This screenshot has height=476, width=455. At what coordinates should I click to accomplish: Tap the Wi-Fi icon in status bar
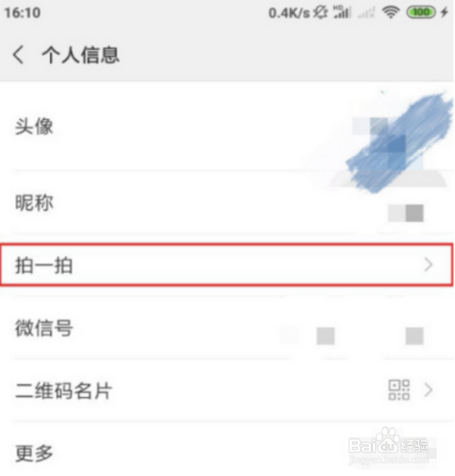click(390, 13)
